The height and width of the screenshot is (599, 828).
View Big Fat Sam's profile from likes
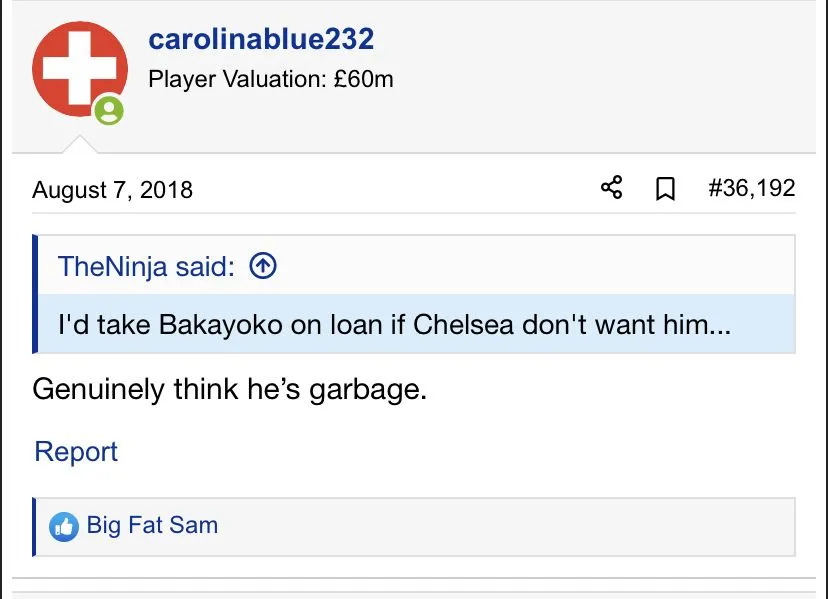152,525
